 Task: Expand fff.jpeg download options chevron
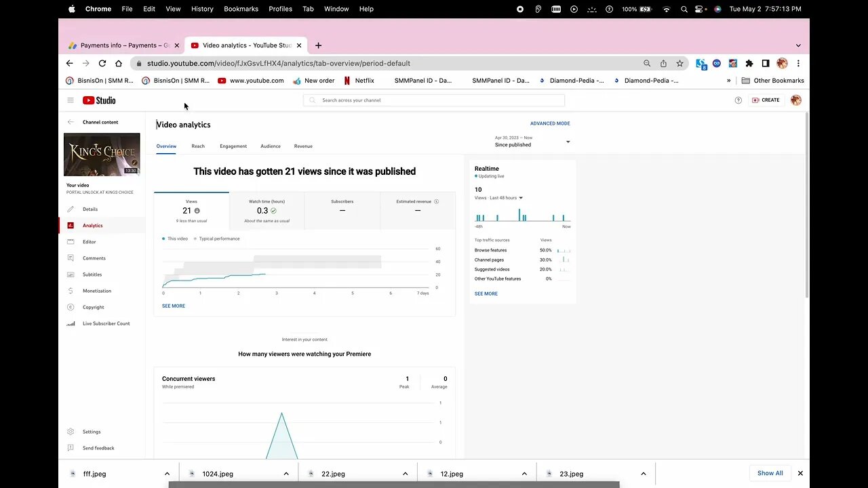[x=167, y=474]
